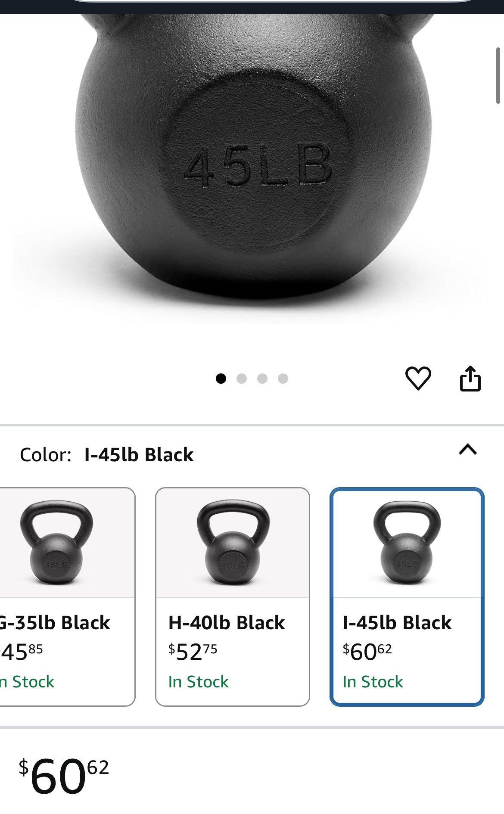504x814 pixels.
Task: Select the I-45lb Black option
Action: pyautogui.click(x=407, y=597)
